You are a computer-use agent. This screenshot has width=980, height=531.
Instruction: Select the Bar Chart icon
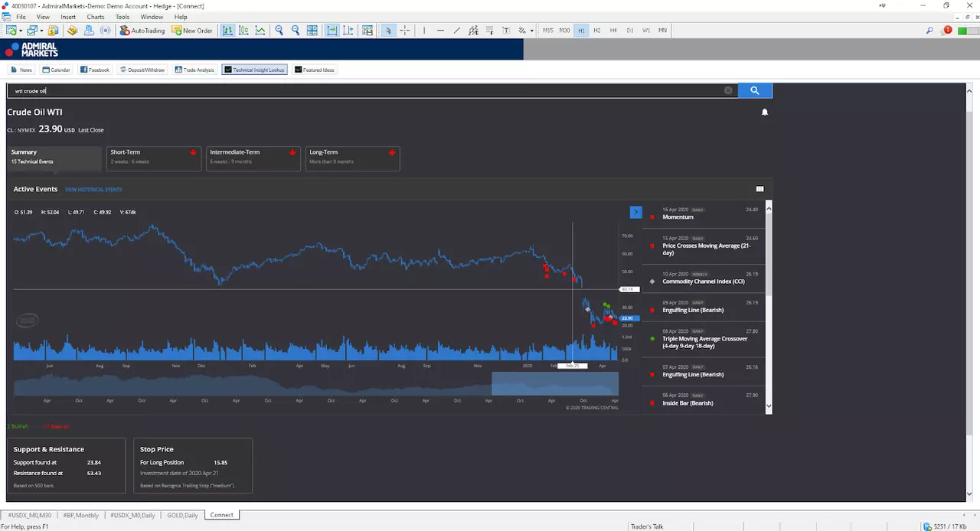point(227,31)
